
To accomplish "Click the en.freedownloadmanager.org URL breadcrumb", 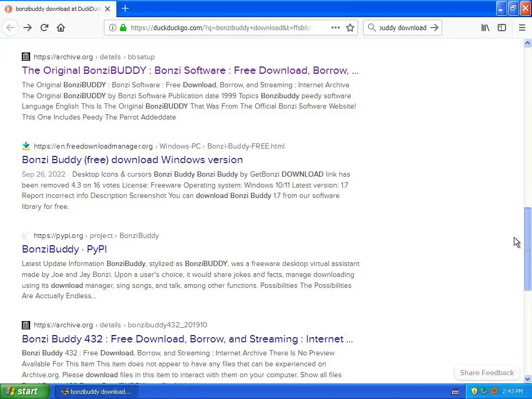I will 159,146.
